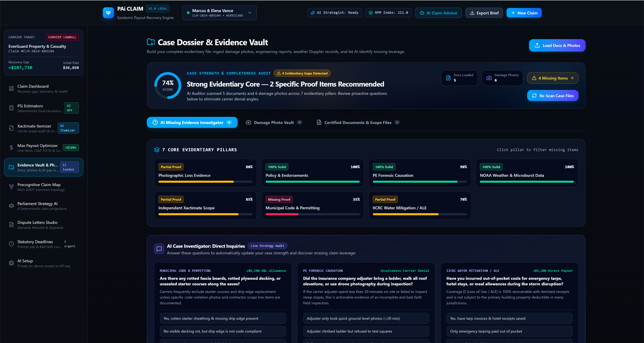644x343 pixels.
Task: Filter by Photographic Loss Evidence pillar
Action: pyautogui.click(x=205, y=173)
